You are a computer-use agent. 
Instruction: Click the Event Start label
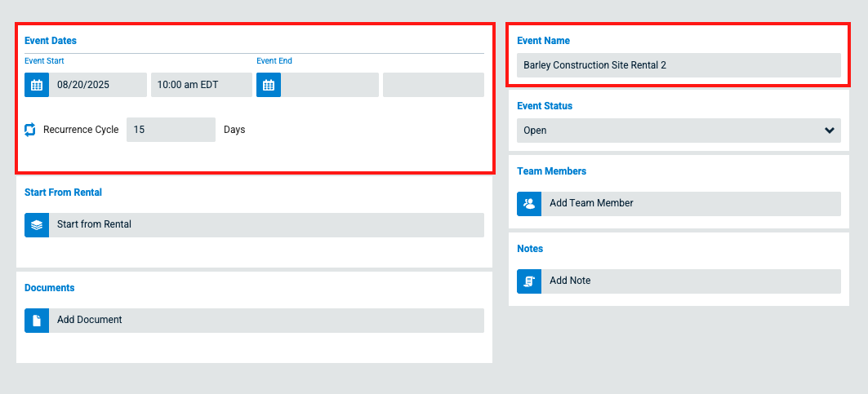coord(44,61)
